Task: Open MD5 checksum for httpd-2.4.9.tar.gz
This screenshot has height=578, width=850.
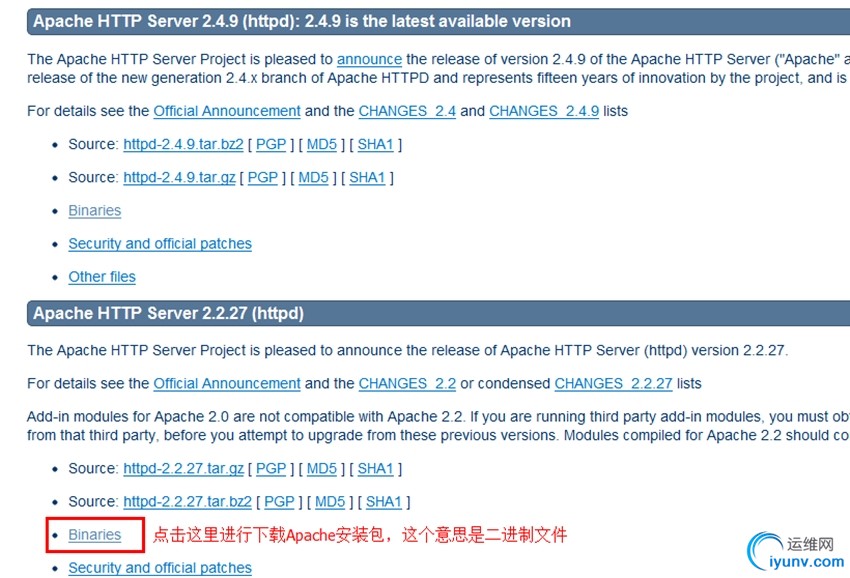Action: tap(313, 178)
